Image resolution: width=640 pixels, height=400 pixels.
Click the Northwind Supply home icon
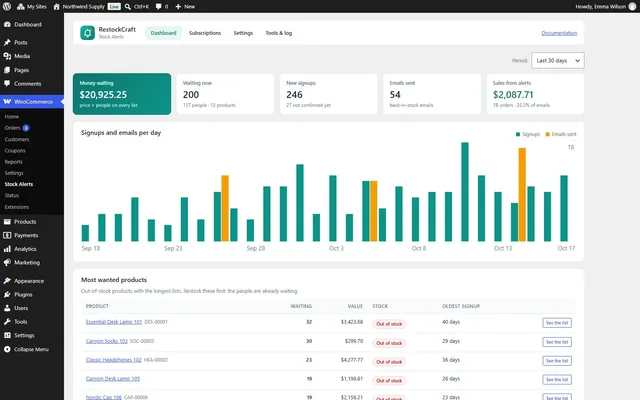pos(57,7)
